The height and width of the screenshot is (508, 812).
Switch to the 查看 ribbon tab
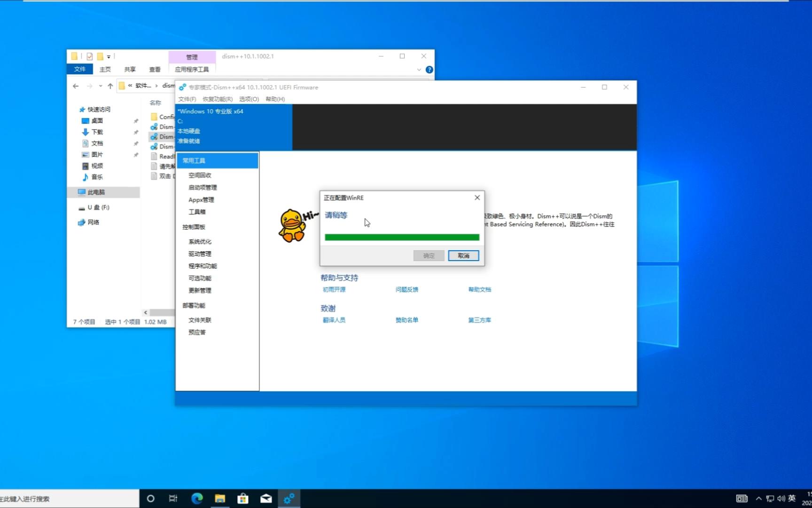click(155, 69)
